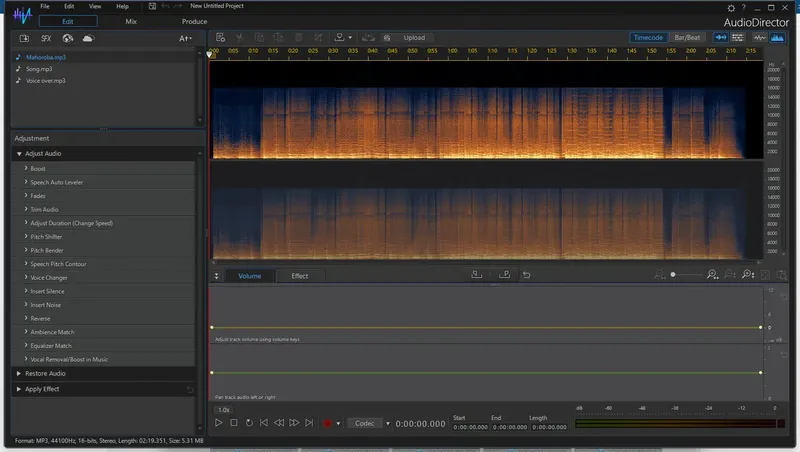Click the Play button in transport
The width and height of the screenshot is (800, 452).
219,423
